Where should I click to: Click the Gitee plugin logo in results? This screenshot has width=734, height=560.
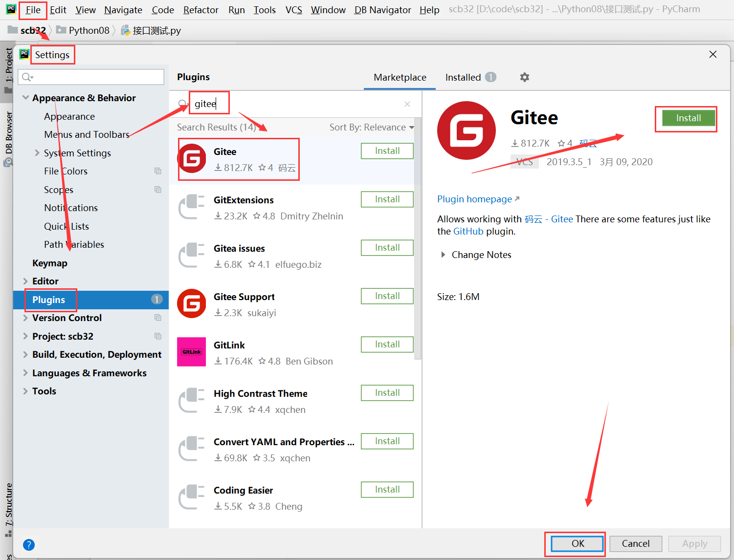(x=192, y=159)
